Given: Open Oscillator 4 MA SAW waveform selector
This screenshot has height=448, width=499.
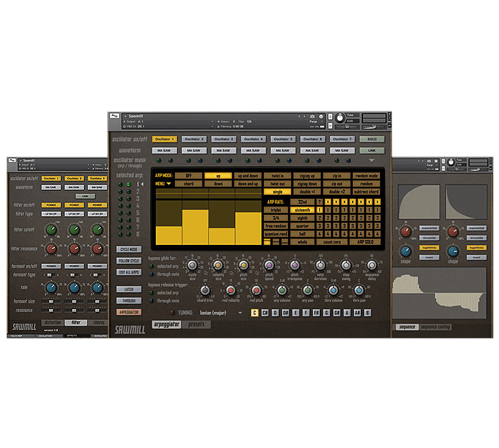Looking at the screenshot, I should point(254,150).
